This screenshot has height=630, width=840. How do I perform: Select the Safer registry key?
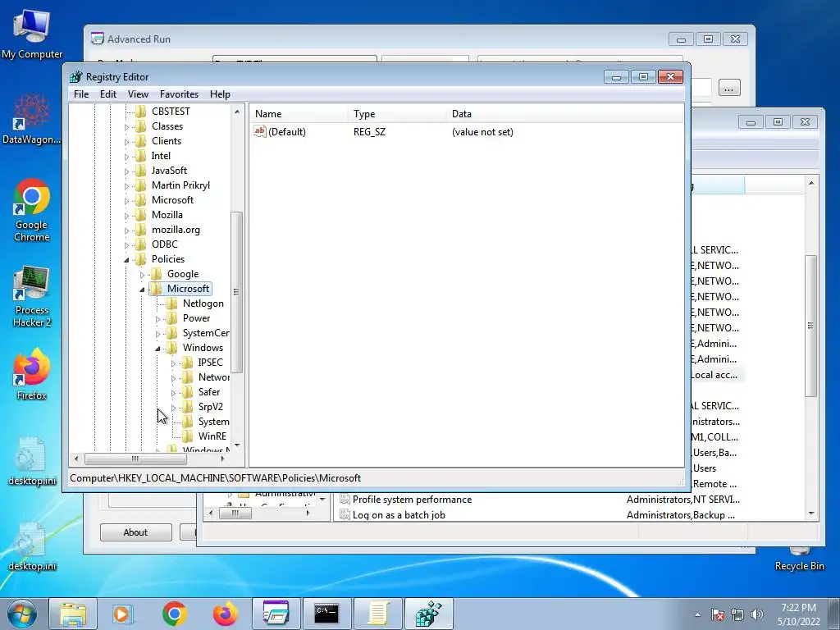point(209,391)
